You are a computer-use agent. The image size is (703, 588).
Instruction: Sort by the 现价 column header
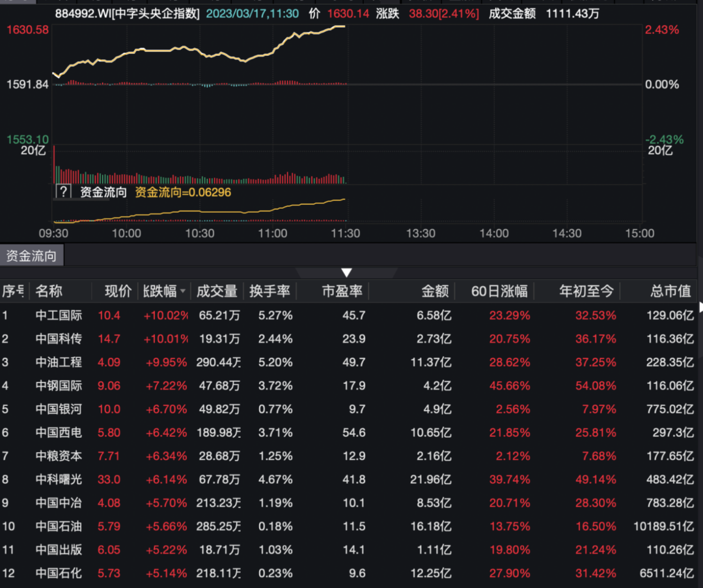[x=118, y=291]
